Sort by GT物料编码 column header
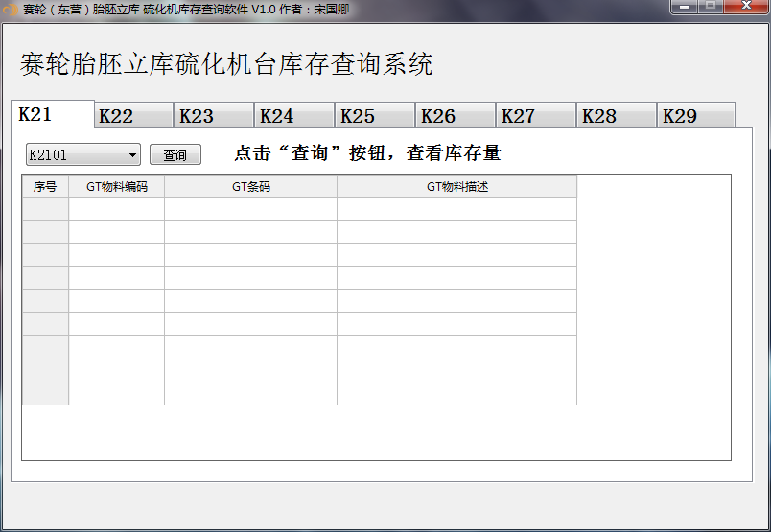Image resolution: width=771 pixels, height=532 pixels. tap(117, 187)
